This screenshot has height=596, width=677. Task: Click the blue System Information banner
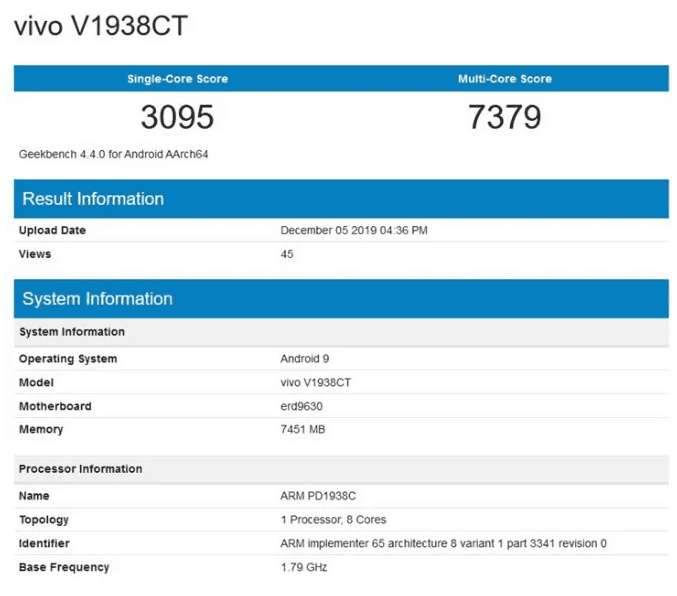pyautogui.click(x=341, y=299)
